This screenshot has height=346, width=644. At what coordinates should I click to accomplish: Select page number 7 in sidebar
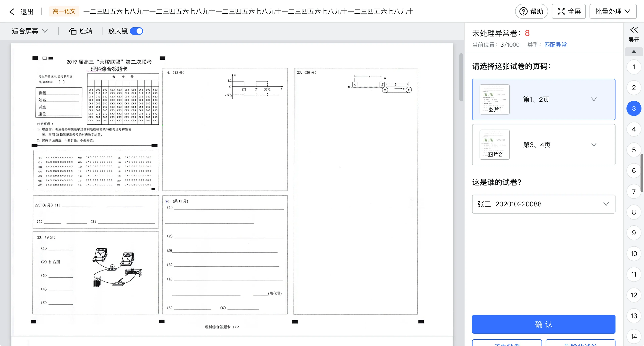coord(634,191)
